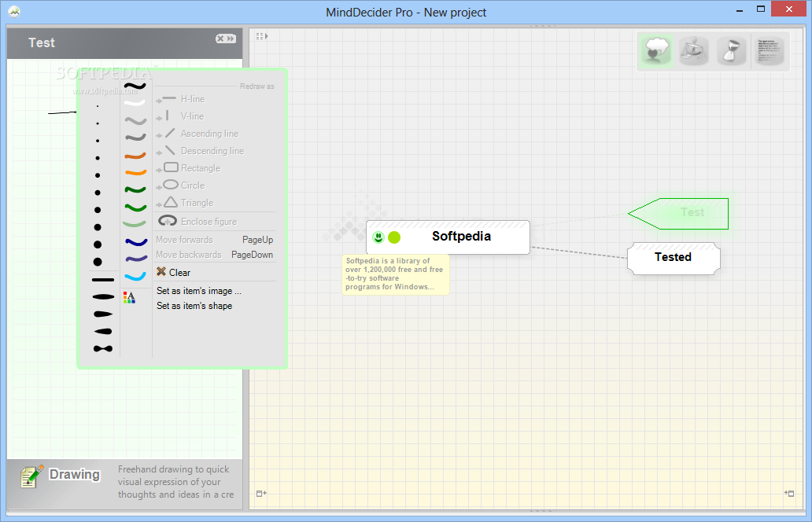Click the H-line redraw option
Screen dimensions: 812x522
pyautogui.click(x=181, y=99)
